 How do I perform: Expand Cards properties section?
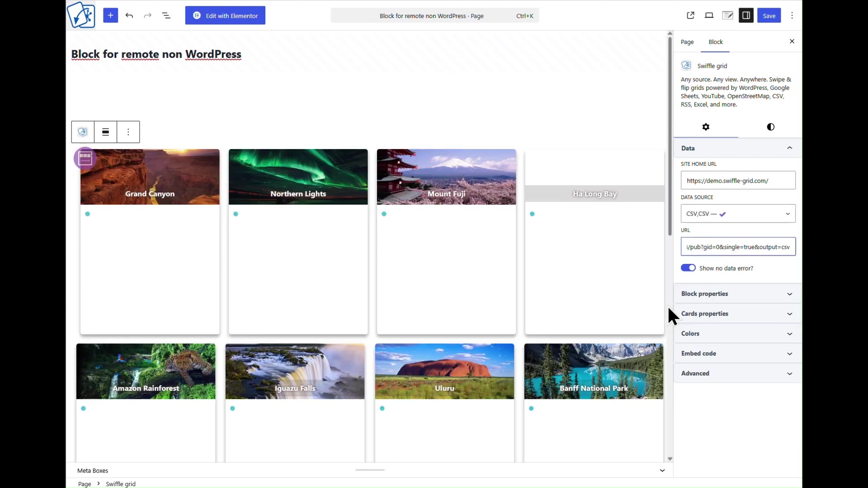(738, 314)
